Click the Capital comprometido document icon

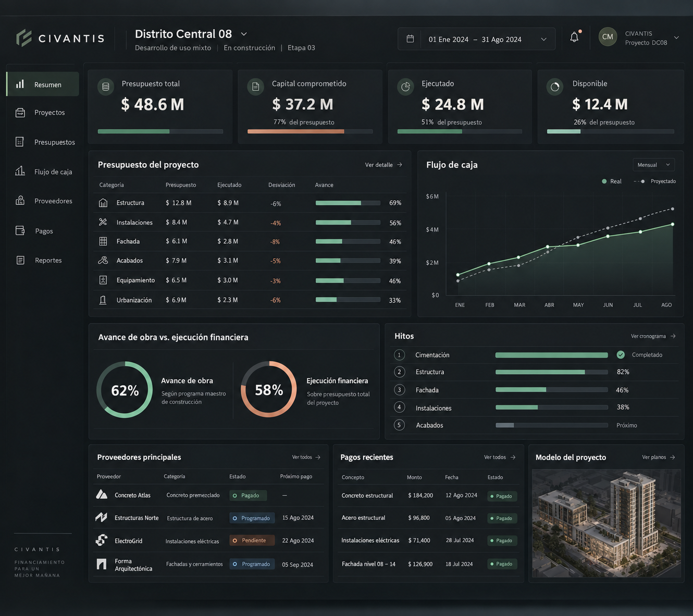[256, 87]
